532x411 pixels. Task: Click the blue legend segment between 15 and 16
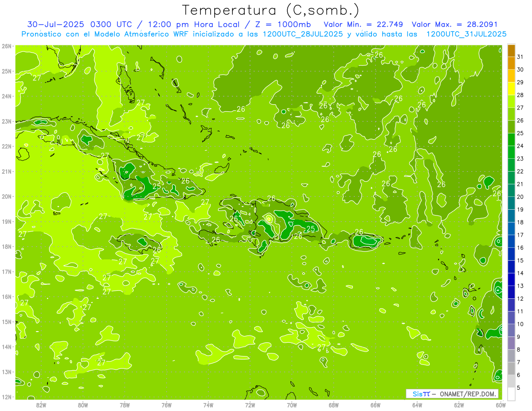pos(511,254)
